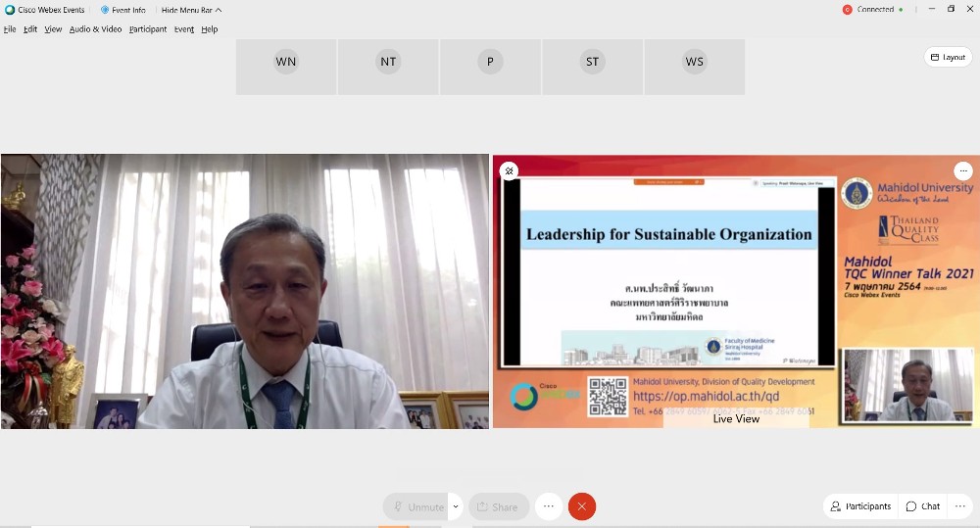Screen dimensions: 980x528
Task: Select the WS participant tile
Action: [694, 63]
